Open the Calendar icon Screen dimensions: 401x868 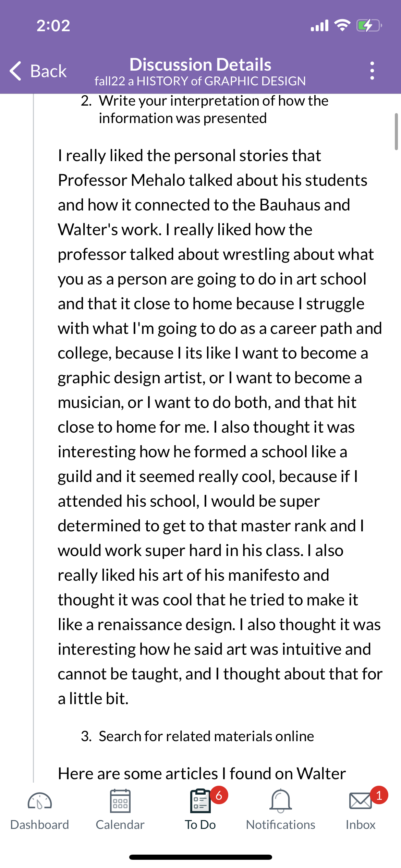tap(120, 801)
